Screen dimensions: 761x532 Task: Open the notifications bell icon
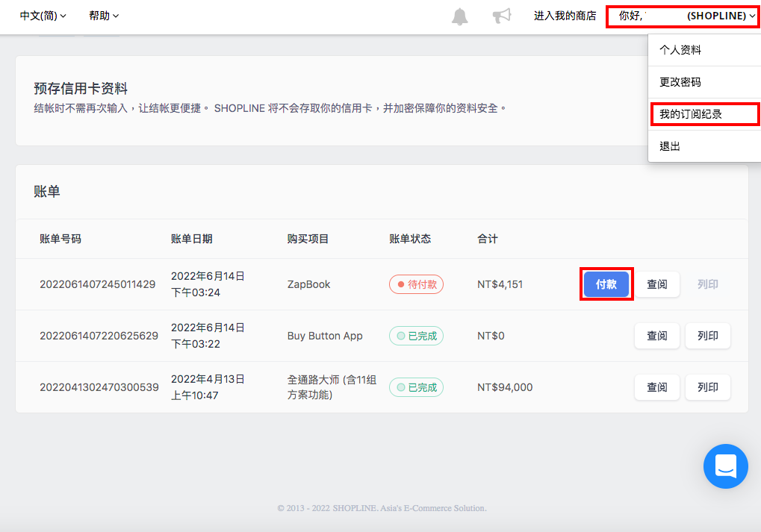(459, 16)
